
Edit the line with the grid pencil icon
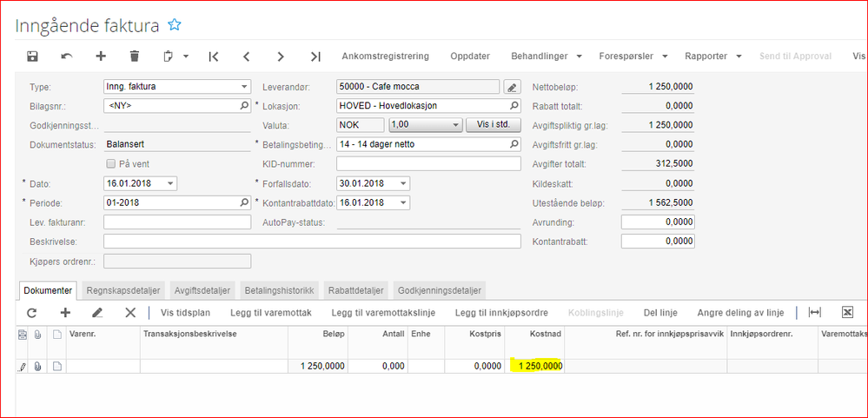97,313
